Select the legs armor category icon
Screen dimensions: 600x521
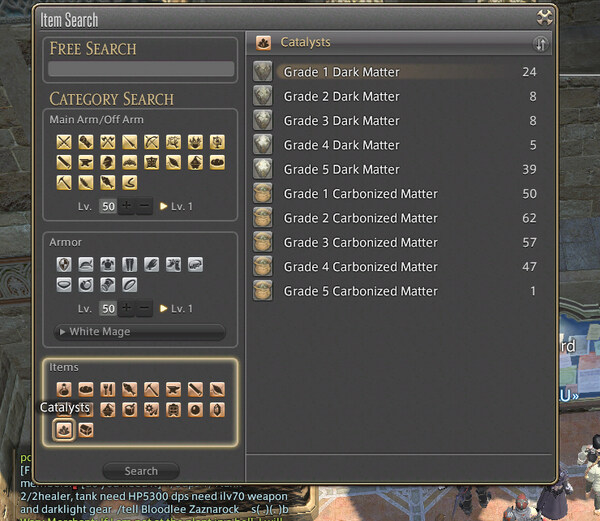pos(130,264)
